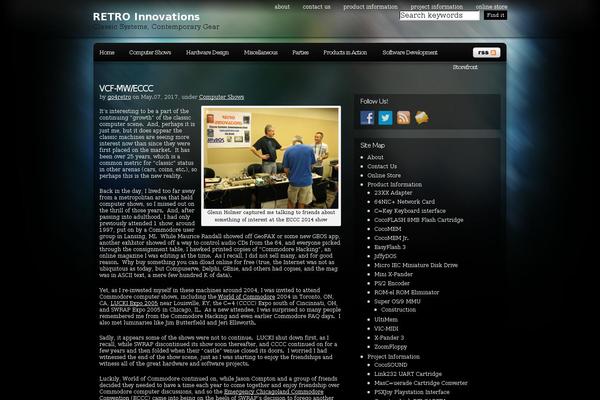Open MasC=uerade Cartridge Converter link

point(421,383)
